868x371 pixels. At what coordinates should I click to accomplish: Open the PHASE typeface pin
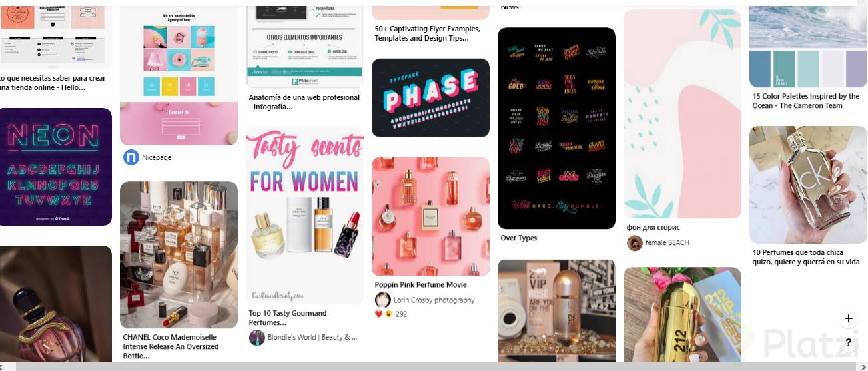coord(430,98)
